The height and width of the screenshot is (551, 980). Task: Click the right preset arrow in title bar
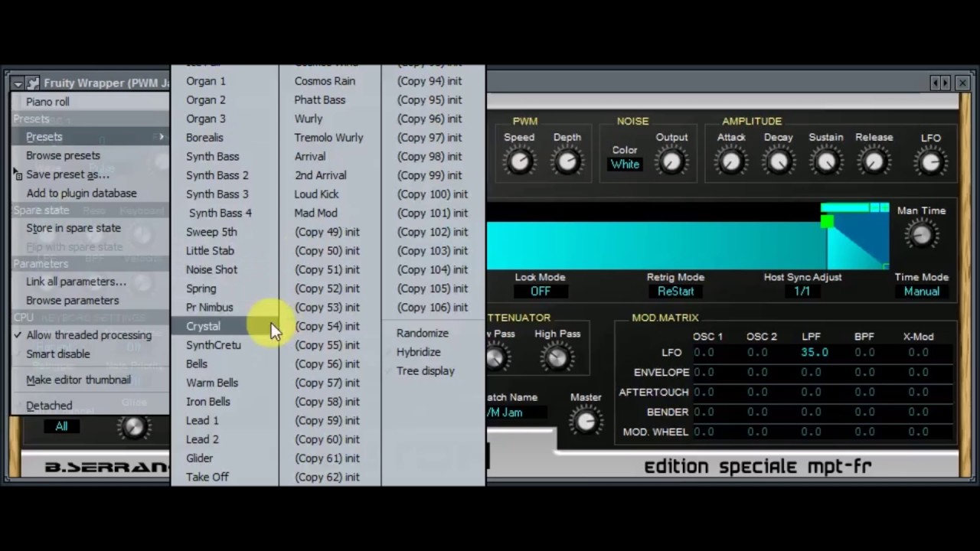(946, 83)
